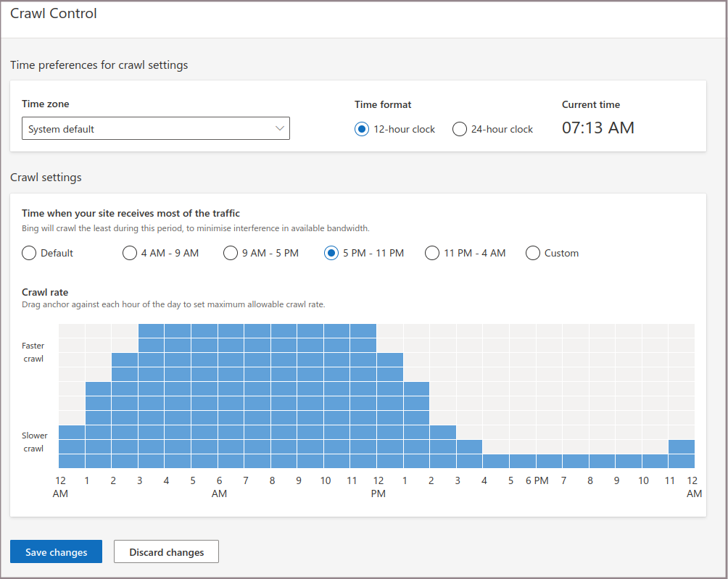
Task: Select the 12-hour clock option
Action: click(x=362, y=129)
